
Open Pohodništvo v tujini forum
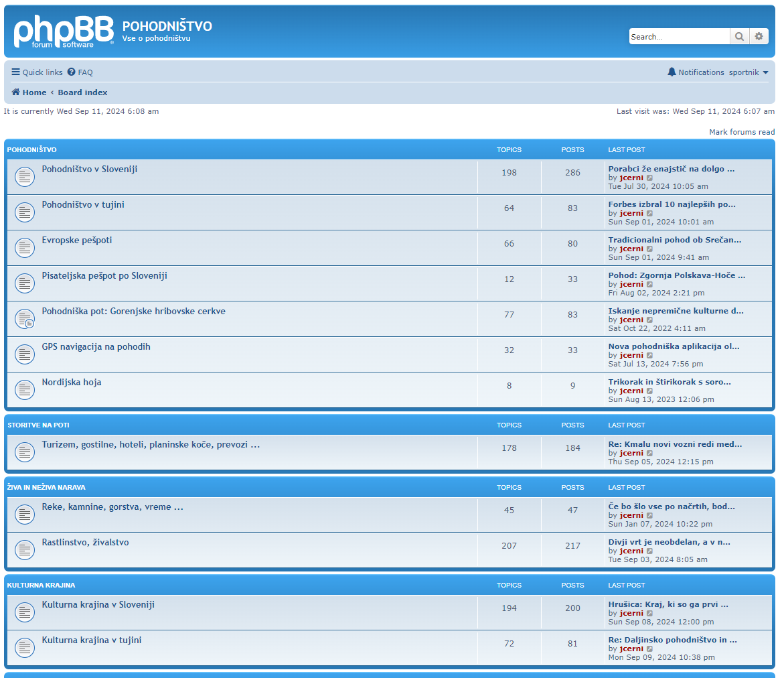[83, 205]
